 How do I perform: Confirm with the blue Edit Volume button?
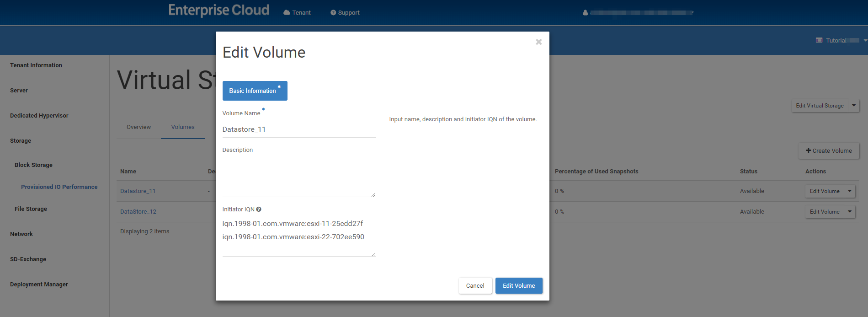tap(519, 286)
